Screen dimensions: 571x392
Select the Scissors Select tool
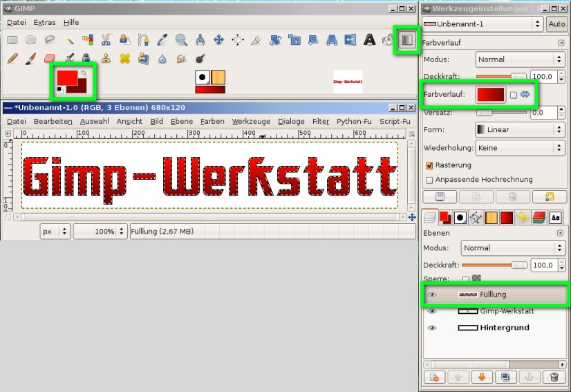(x=106, y=39)
